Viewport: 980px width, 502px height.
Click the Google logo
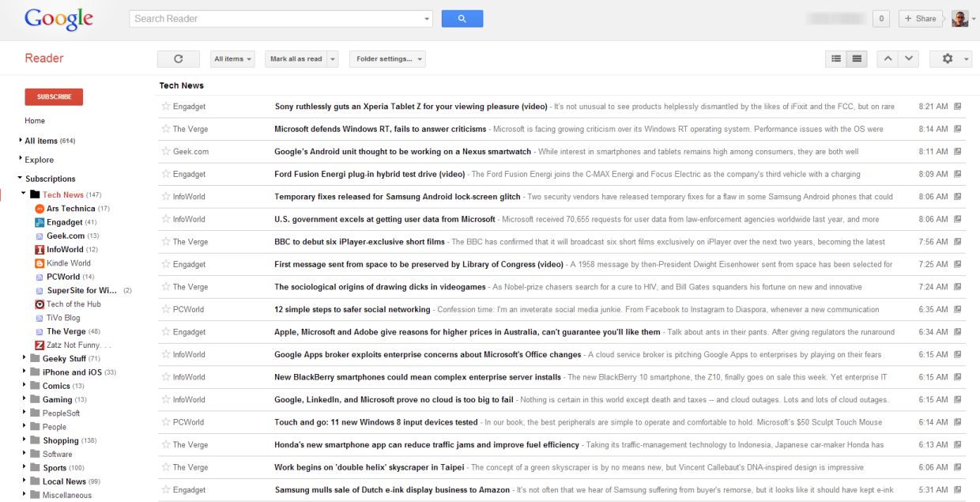tap(58, 19)
